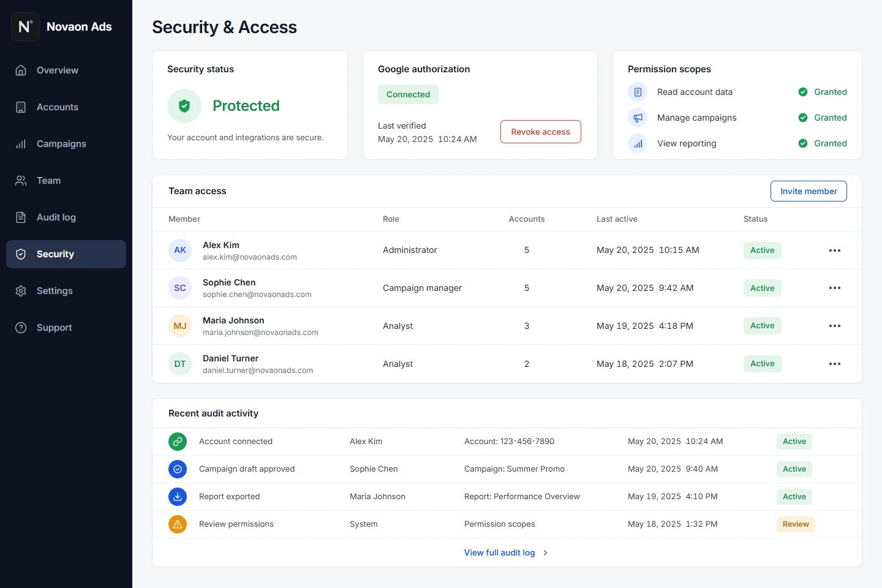Viewport: 882px width, 588px height.
Task: Open the Accounts section
Action: [x=66, y=107]
